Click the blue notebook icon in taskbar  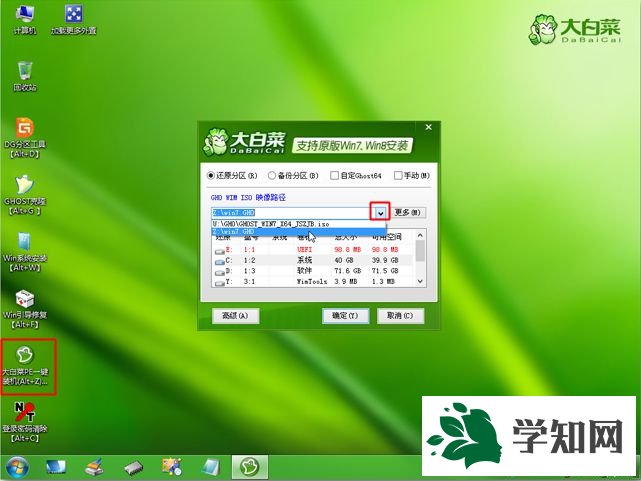[211, 467]
